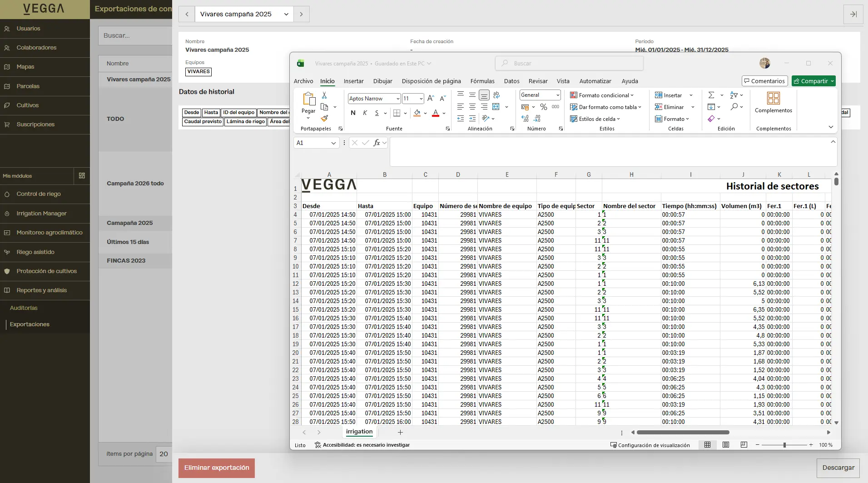Open the Fórmulas ribbon tab

tap(482, 81)
